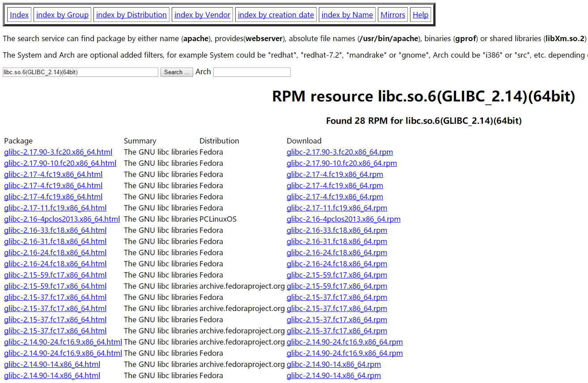Download glibc-2.16-4pclos2013.x86_64.rpm
Image resolution: width=588 pixels, height=383 pixels.
[x=343, y=219]
